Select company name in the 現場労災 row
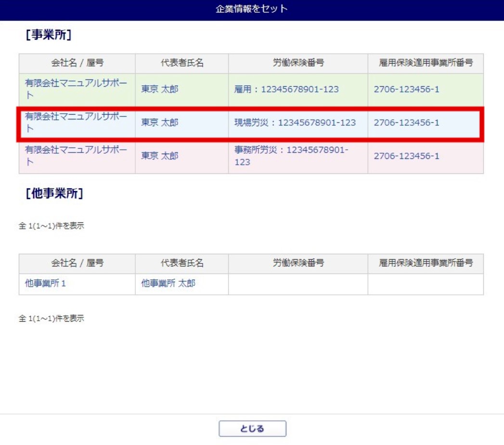Viewport: 504px width, 445px height. [76, 122]
